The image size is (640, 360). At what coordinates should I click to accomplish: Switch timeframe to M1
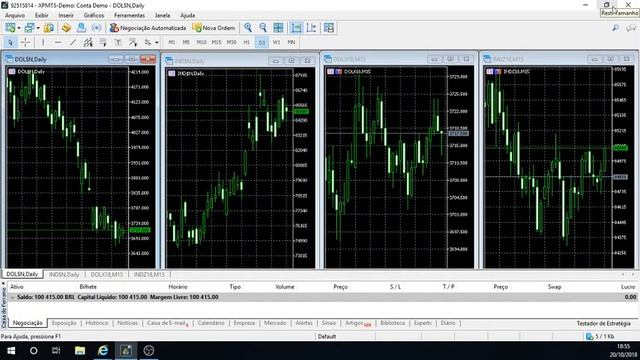[x=172, y=42]
